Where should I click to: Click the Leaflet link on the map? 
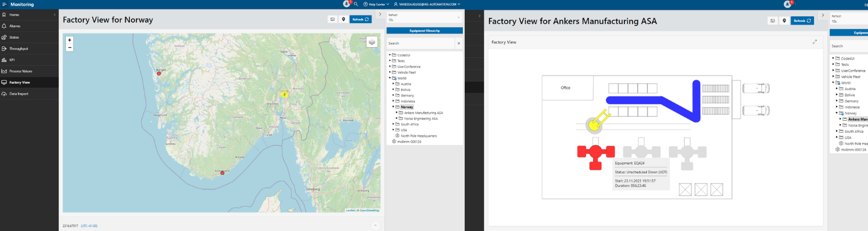coord(350,210)
